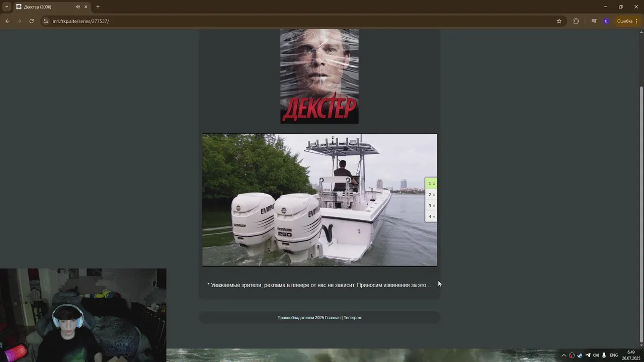Play the video with the boat scene

point(319,200)
